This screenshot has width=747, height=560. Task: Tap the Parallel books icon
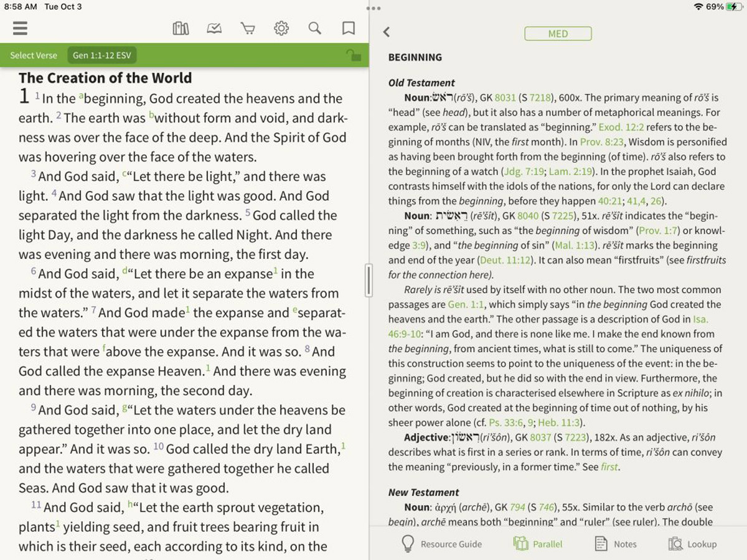(x=520, y=544)
